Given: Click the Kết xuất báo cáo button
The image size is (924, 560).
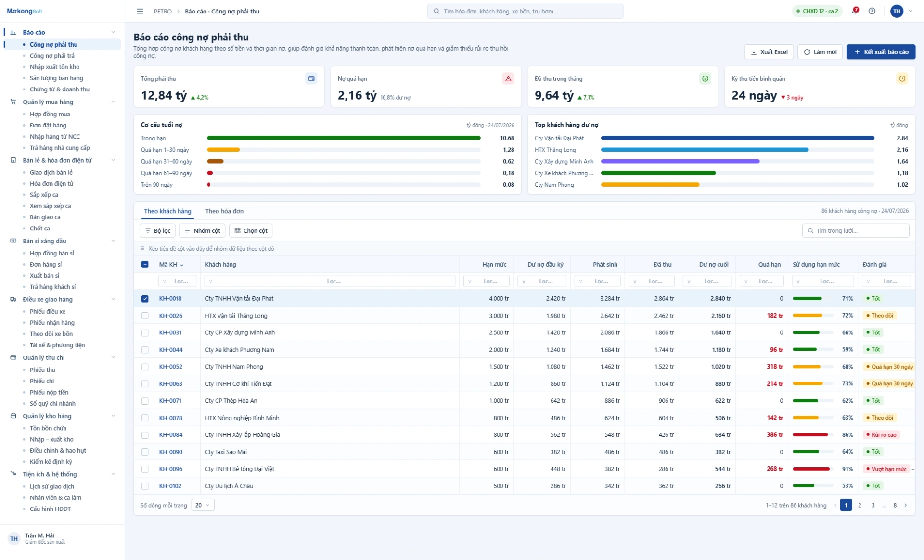Looking at the screenshot, I should [881, 52].
